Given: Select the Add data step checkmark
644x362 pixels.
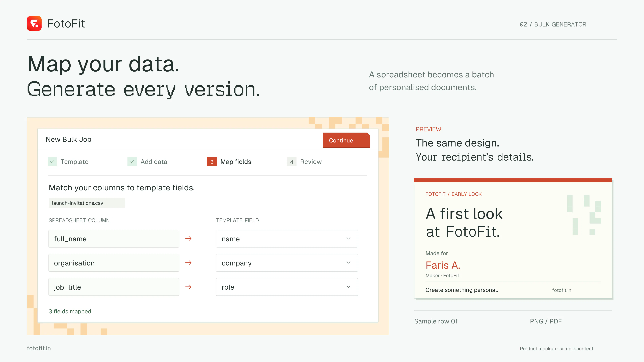Looking at the screenshot, I should point(132,162).
